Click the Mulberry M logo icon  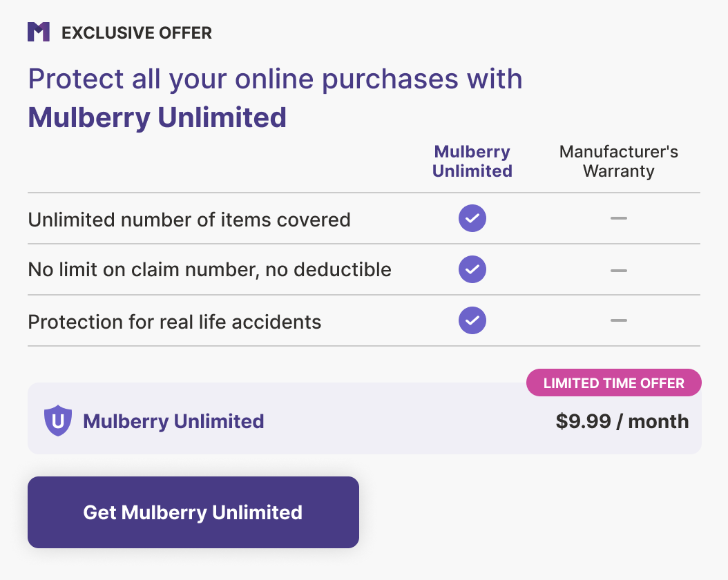pos(39,32)
